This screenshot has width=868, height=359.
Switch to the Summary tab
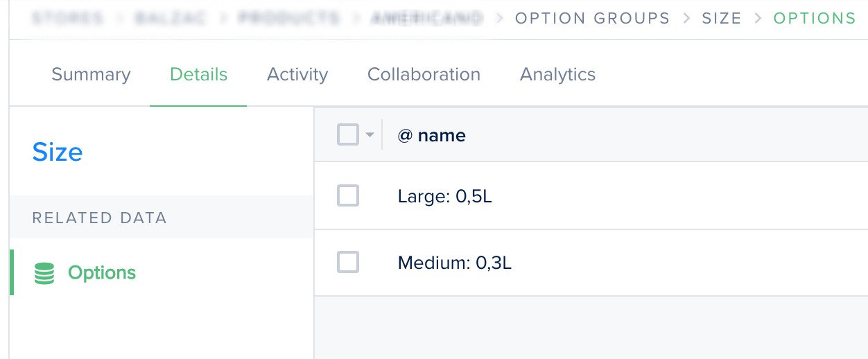coord(91,74)
